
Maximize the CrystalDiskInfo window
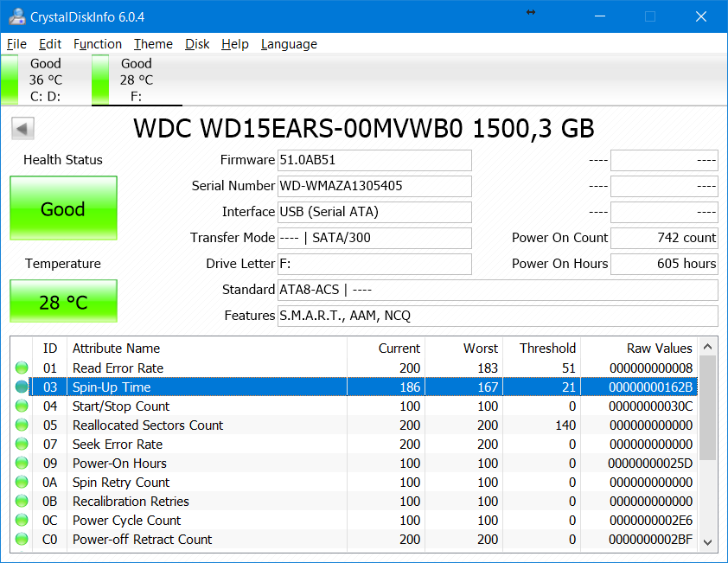point(650,16)
